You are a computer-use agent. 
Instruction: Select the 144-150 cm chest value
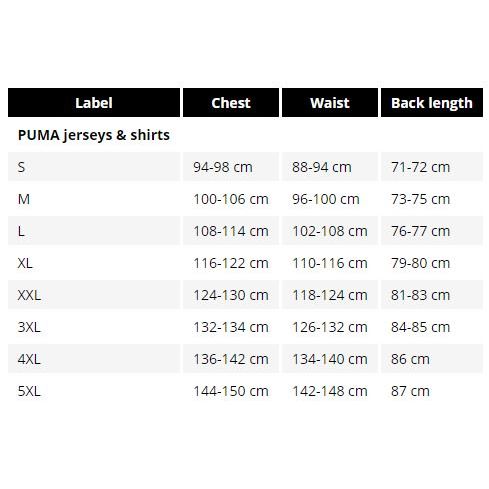click(x=231, y=391)
